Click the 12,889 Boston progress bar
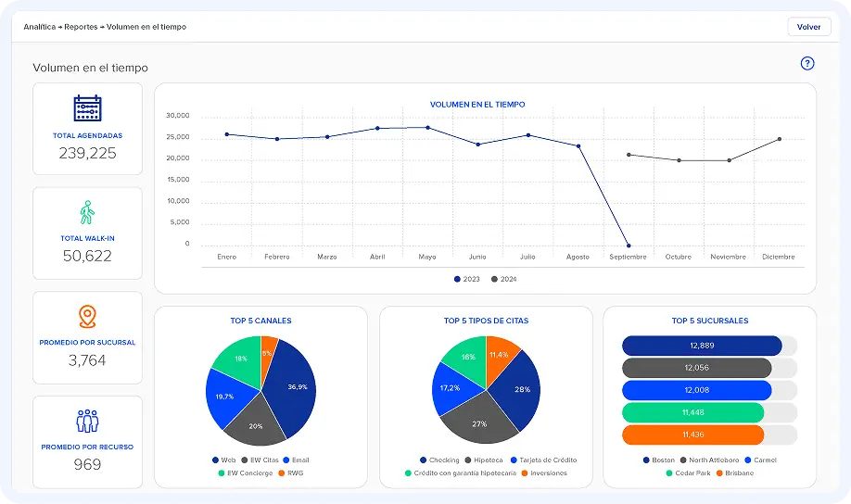 [702, 346]
